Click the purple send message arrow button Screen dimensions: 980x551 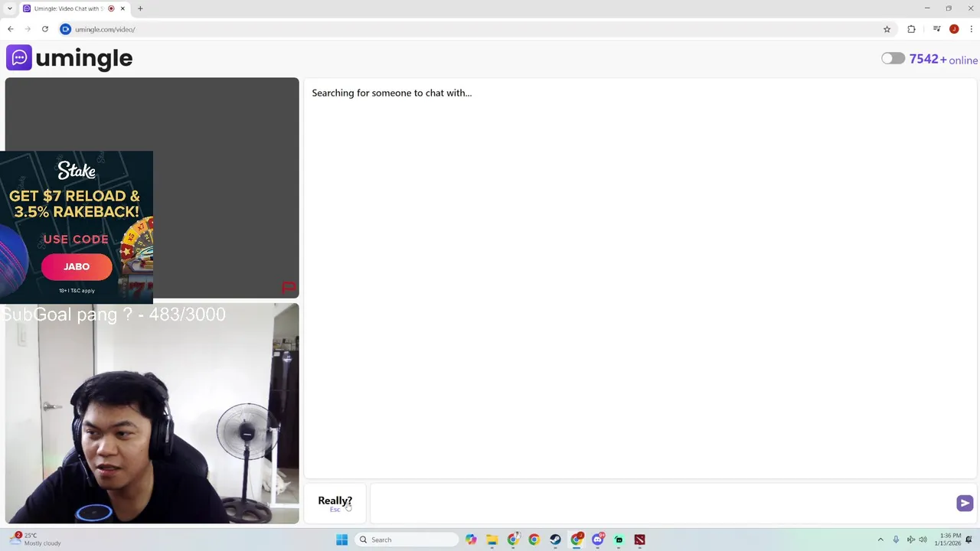965,503
